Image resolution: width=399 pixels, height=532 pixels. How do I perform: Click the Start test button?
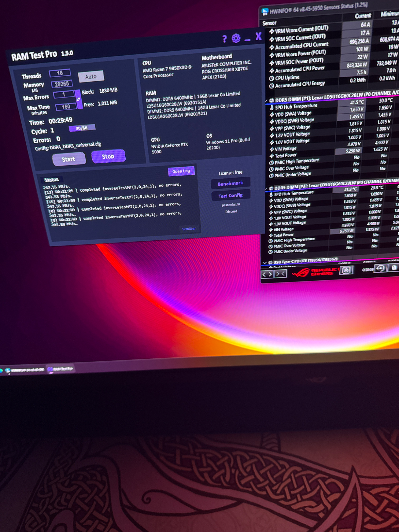pos(69,159)
